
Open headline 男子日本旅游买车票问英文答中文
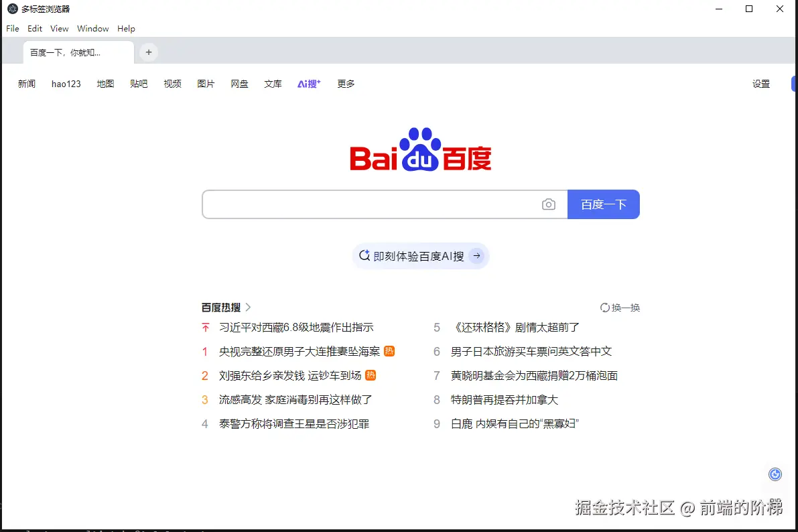[531, 351]
